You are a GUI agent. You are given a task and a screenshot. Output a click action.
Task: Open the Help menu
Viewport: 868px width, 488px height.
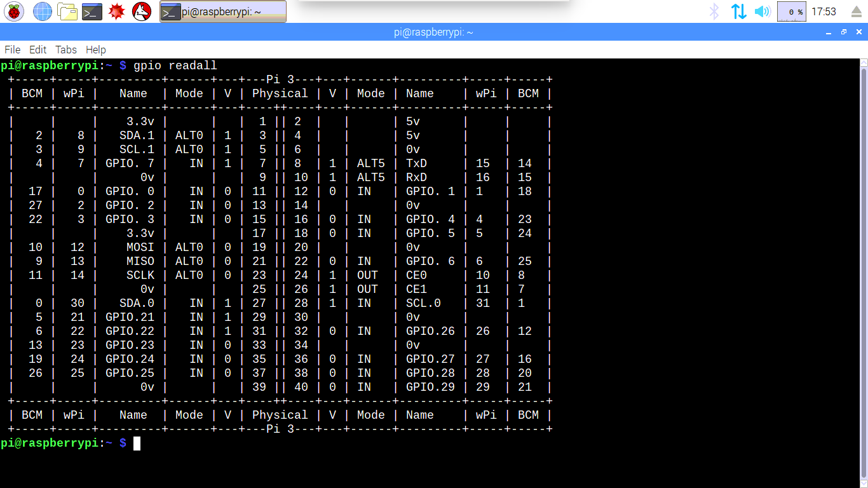(96, 50)
